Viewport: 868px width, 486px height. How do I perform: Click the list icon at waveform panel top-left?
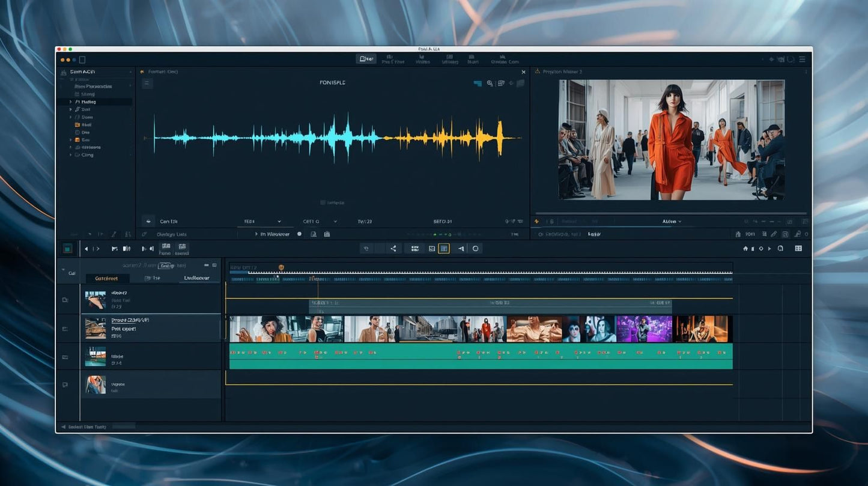(147, 84)
